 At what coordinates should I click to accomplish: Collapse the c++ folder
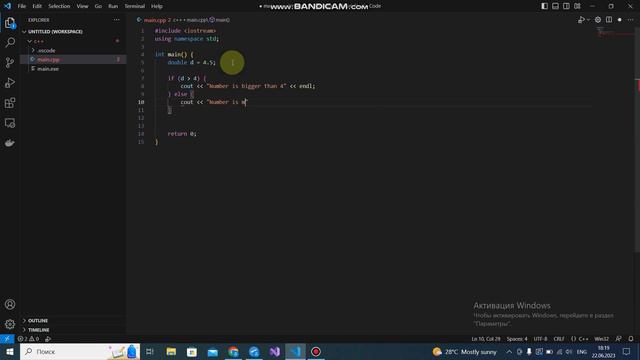click(x=73, y=41)
